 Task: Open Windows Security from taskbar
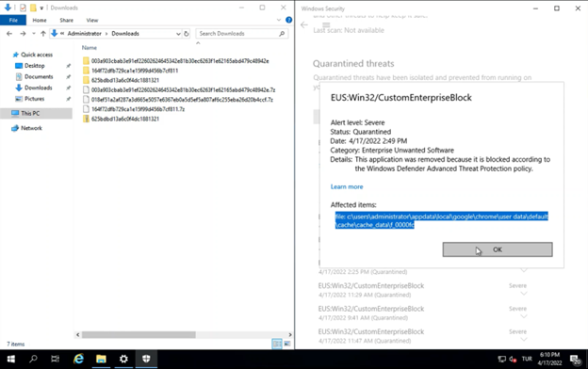pyautogui.click(x=146, y=360)
